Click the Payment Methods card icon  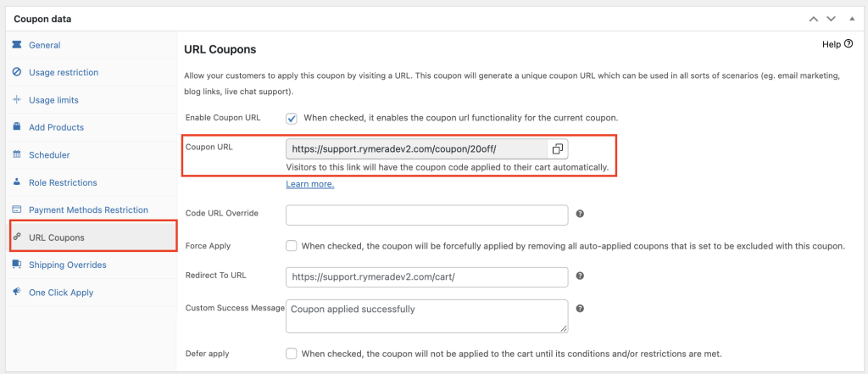17,209
